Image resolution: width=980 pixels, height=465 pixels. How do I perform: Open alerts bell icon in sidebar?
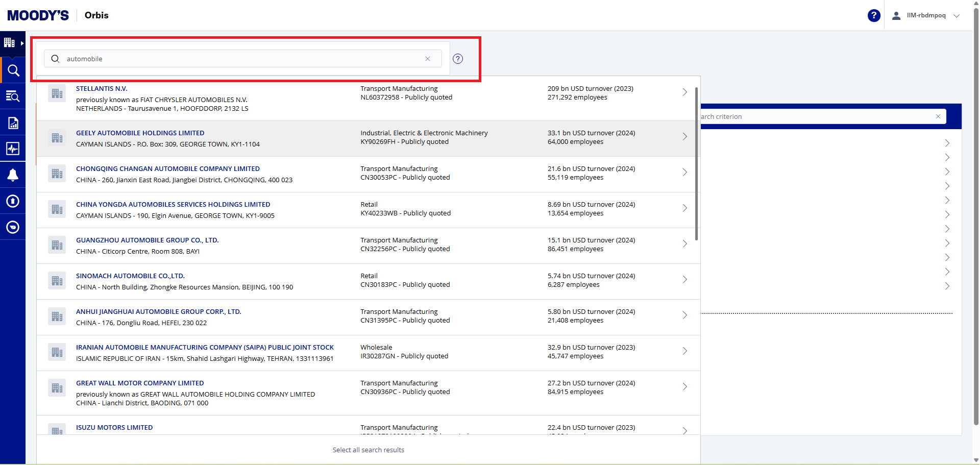[13, 175]
